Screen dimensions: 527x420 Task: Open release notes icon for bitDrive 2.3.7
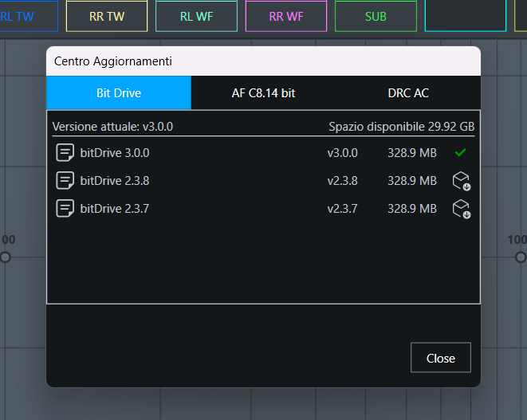pos(65,208)
